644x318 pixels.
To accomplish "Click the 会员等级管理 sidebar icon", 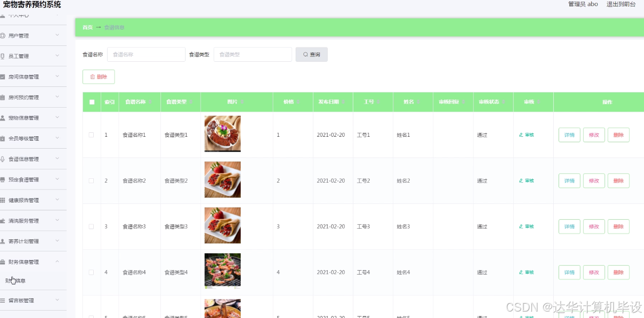I will point(3,139).
